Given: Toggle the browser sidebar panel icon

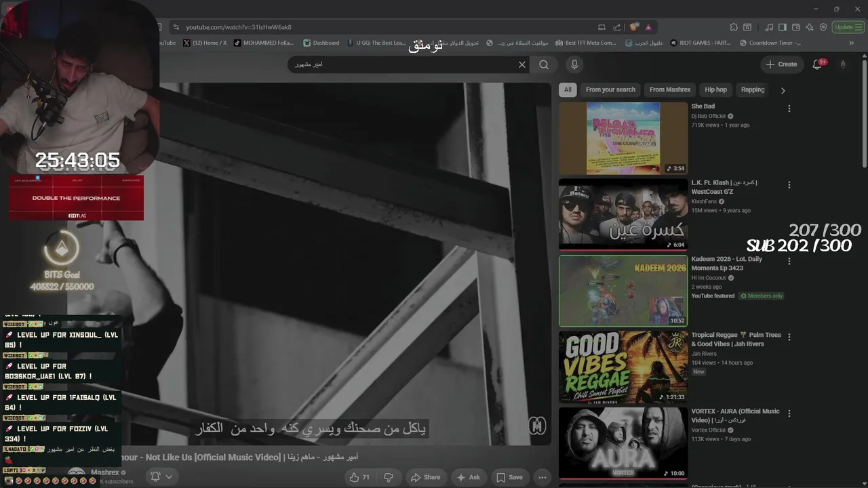Looking at the screenshot, I should tap(783, 27).
